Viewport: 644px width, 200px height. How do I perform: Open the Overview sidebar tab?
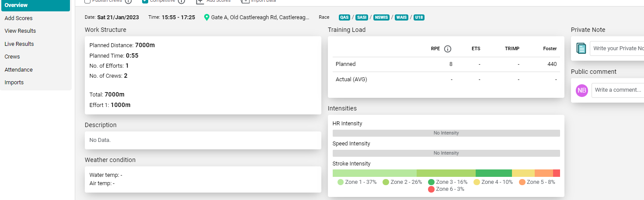tap(35, 5)
